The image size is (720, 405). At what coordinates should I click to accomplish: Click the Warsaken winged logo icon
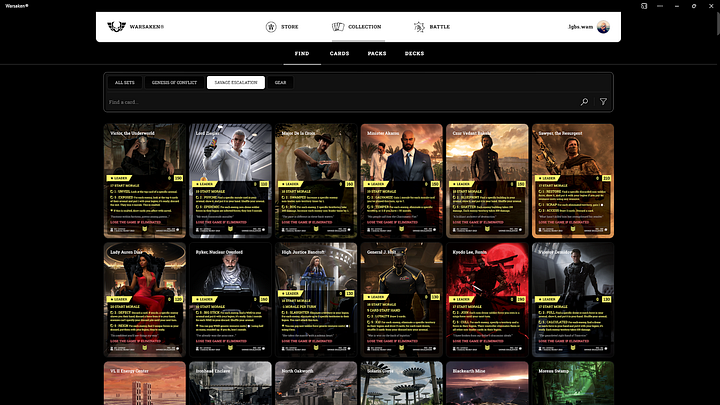pyautogui.click(x=116, y=27)
